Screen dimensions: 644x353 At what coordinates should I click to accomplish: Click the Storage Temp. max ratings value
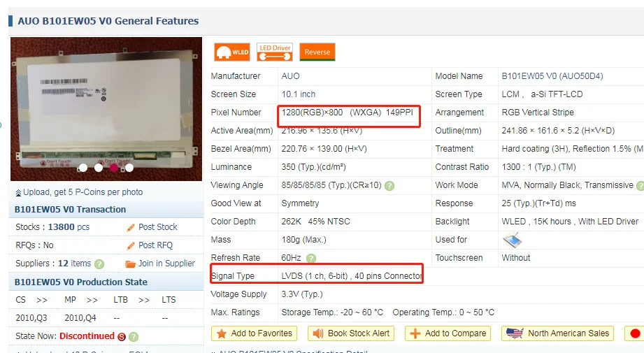[x=332, y=312]
